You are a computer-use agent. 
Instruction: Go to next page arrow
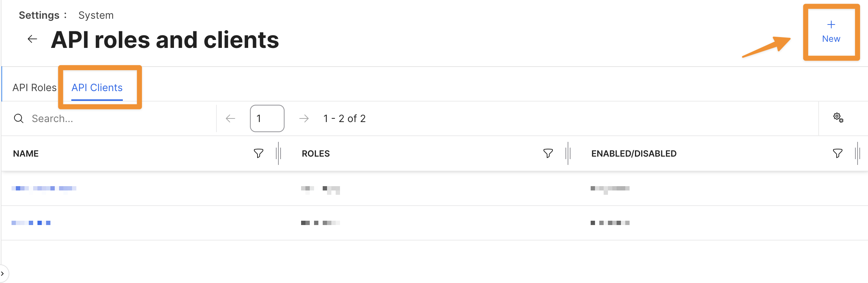[x=304, y=118]
